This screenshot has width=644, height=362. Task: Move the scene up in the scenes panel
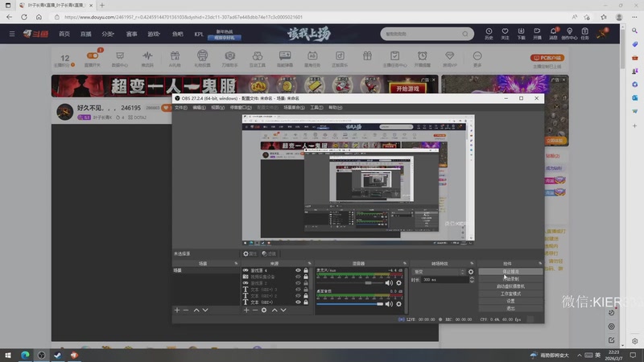196,310
